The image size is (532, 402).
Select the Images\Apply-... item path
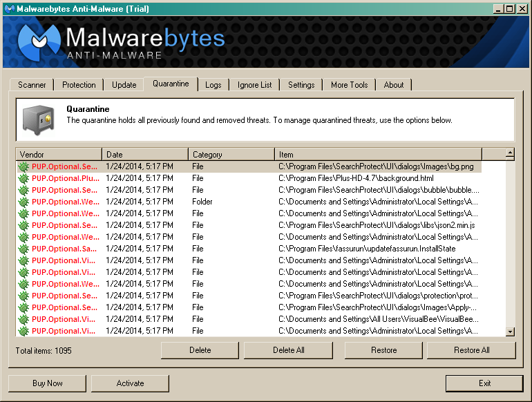click(x=377, y=307)
